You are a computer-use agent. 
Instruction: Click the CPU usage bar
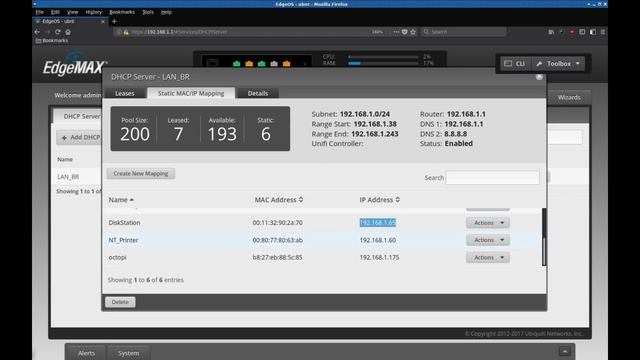coord(384,57)
